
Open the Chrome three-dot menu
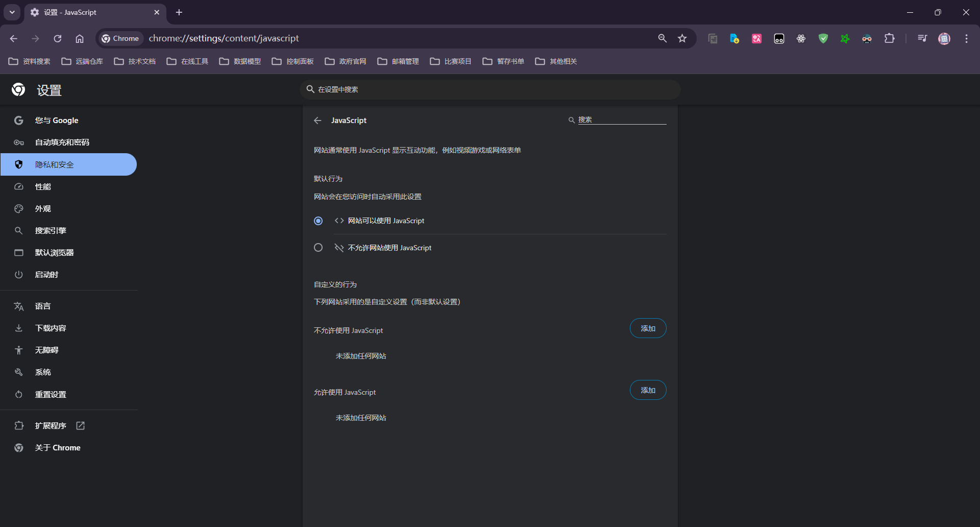966,38
